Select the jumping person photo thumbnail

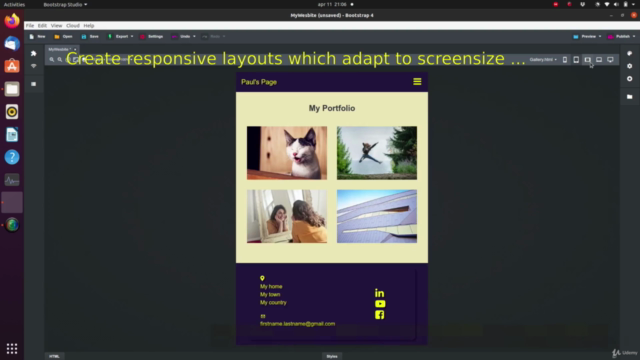377,153
